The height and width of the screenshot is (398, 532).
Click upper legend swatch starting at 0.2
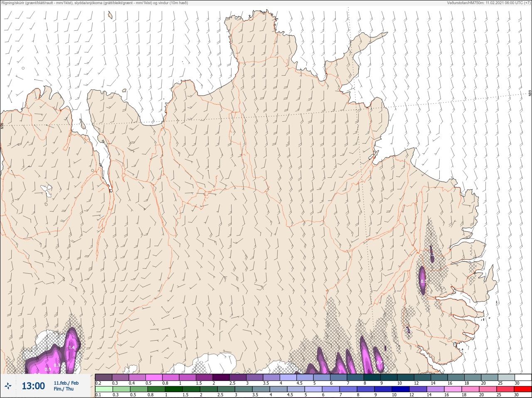[103, 377]
